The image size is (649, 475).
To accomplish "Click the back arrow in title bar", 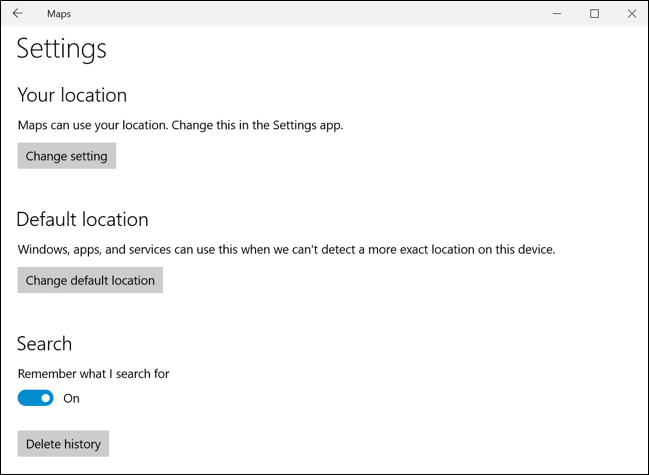I will (x=18, y=14).
